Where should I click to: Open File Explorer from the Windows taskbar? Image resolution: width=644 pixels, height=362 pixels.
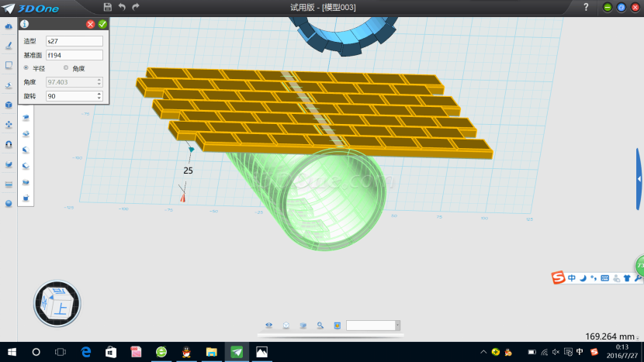(x=211, y=352)
